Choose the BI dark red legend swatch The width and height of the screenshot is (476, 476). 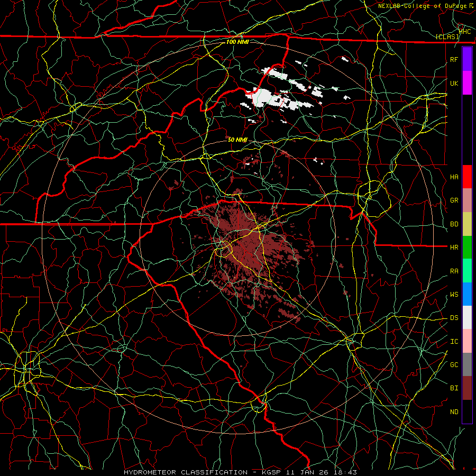[467, 388]
